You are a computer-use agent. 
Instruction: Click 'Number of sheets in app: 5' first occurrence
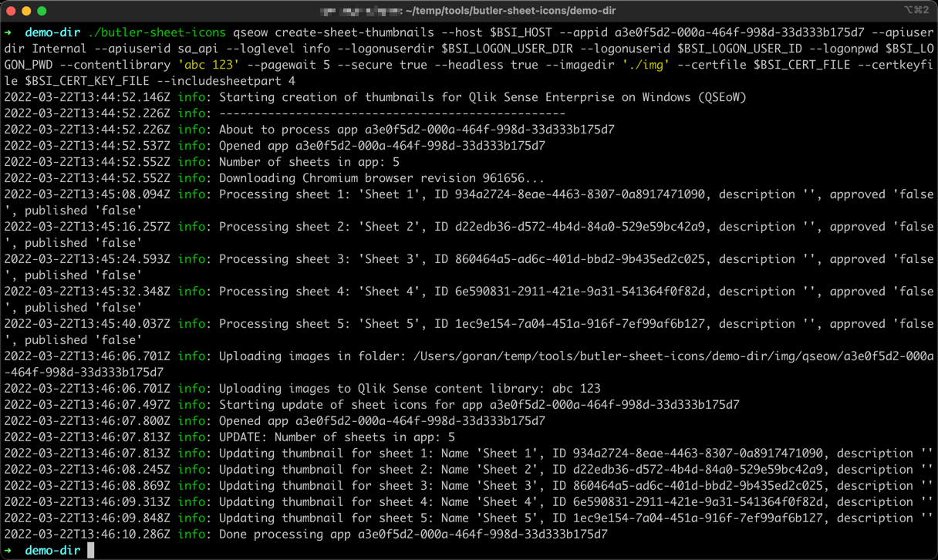coord(309,162)
